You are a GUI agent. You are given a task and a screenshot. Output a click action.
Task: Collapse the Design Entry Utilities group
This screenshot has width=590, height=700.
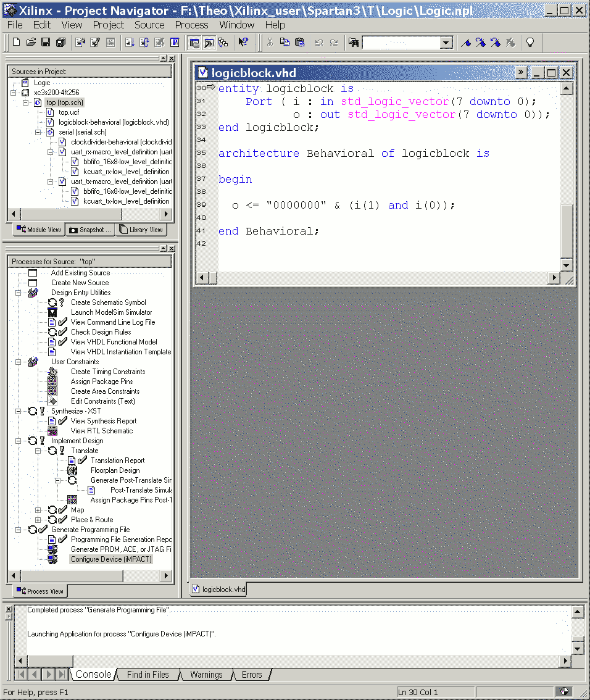(x=19, y=293)
